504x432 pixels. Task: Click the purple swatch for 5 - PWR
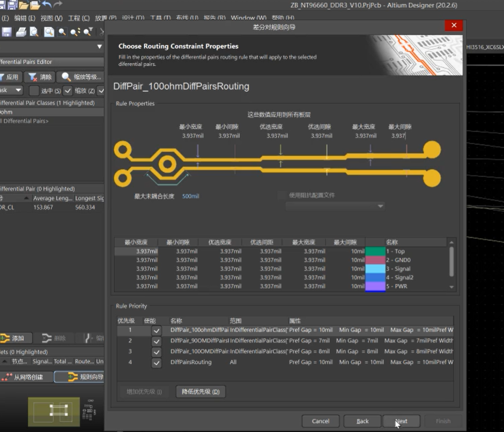point(375,286)
